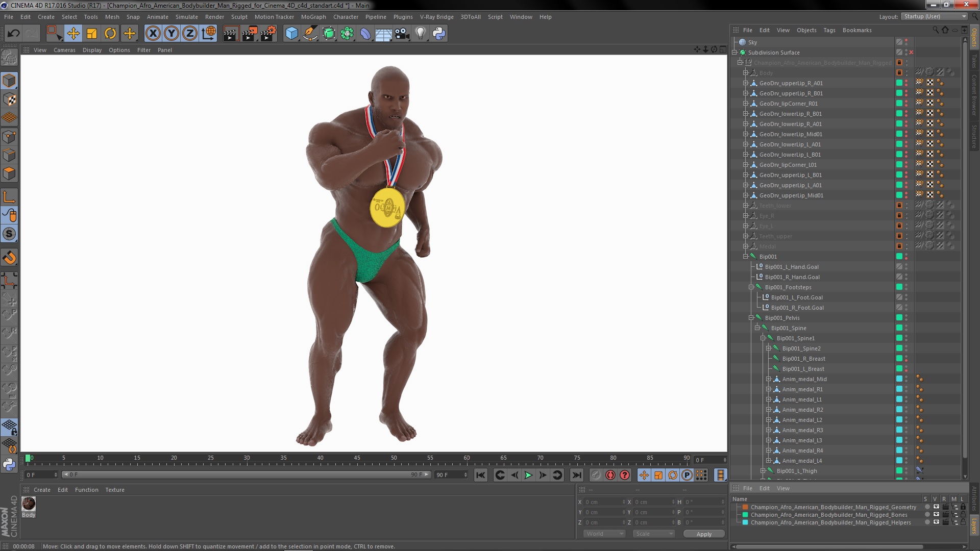Toggle solo for Rigged_Helpers layer
Screen dimensions: 980x551
coord(927,522)
